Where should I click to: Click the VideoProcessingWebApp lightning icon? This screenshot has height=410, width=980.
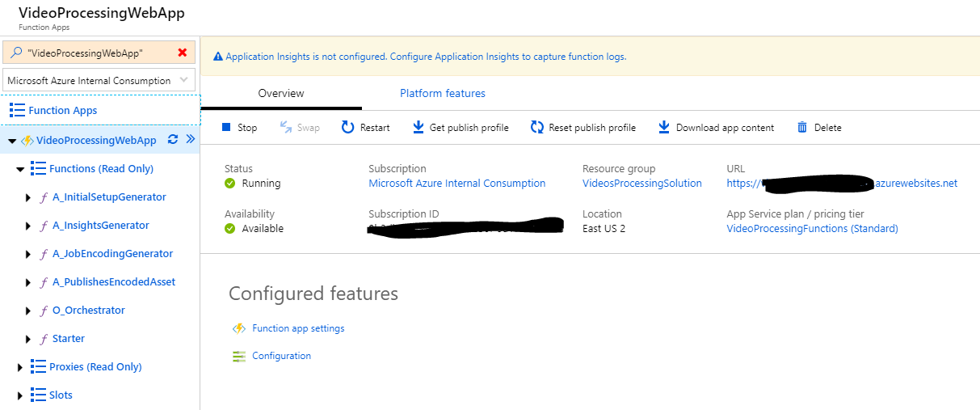click(27, 141)
